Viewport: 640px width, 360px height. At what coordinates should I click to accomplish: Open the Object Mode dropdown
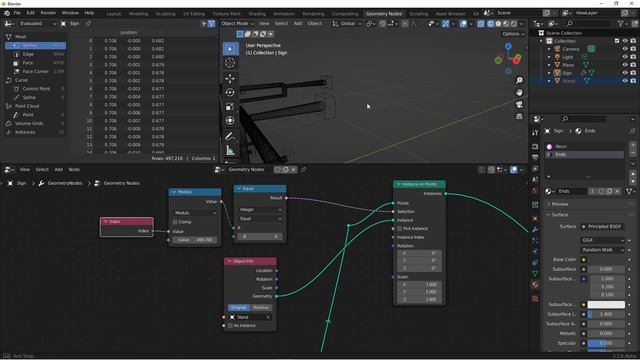(x=237, y=24)
